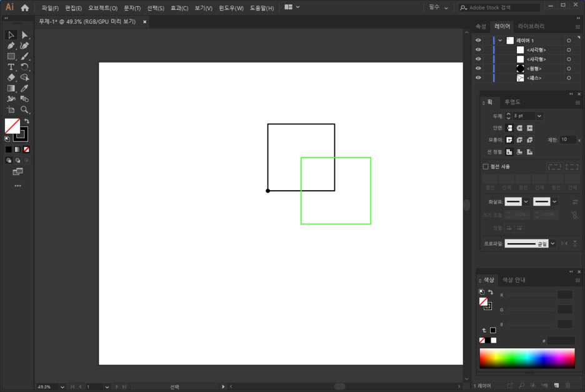
Task: Open the stroke weight 두께 dropdown
Action: pos(539,116)
